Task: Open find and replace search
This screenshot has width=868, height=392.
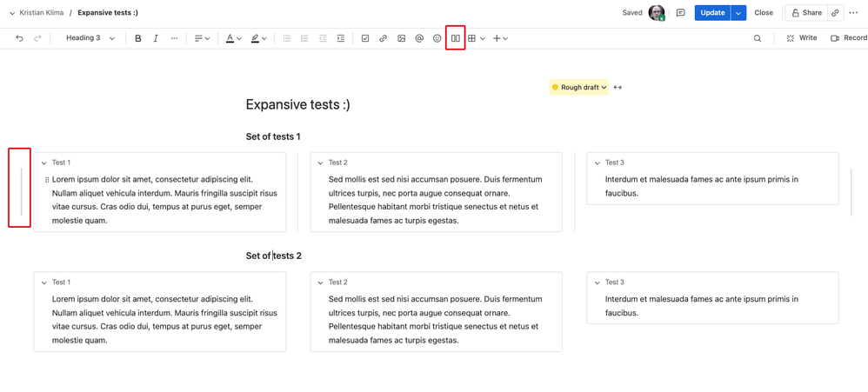Action: (758, 38)
